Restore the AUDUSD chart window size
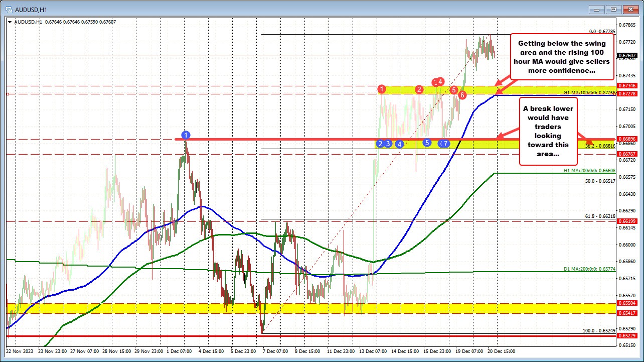The height and width of the screenshot is (362, 644). [613, 9]
